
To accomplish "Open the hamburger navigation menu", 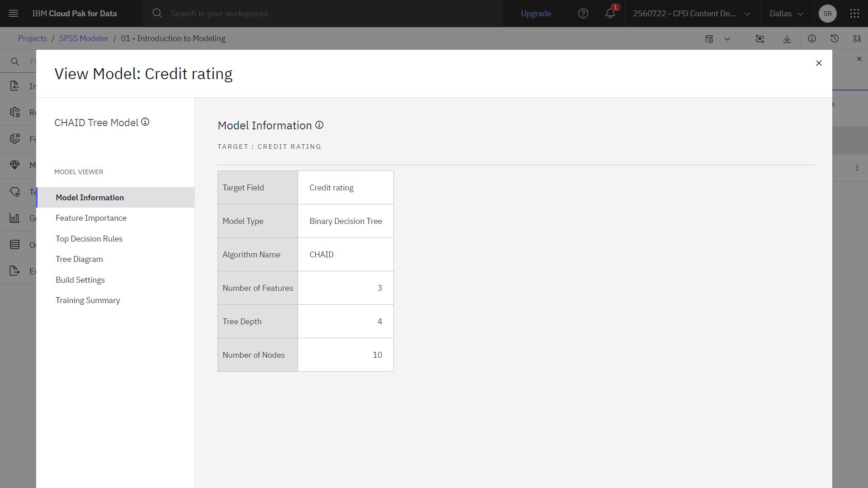I will [x=14, y=14].
